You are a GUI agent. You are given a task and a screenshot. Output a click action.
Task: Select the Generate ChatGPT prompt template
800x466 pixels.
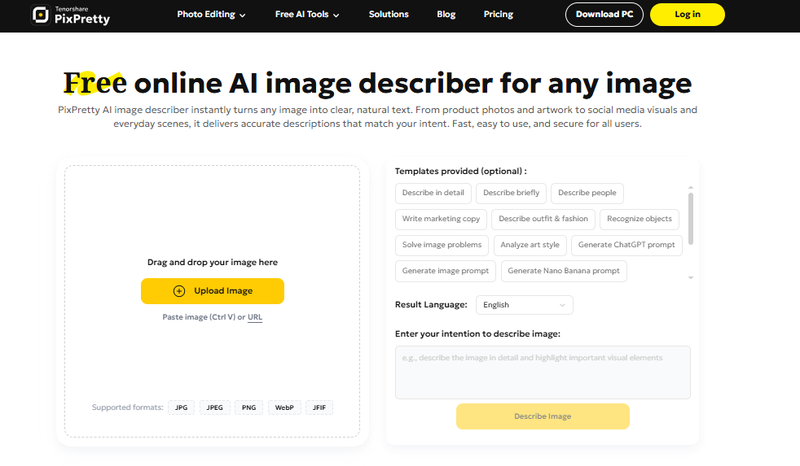627,245
